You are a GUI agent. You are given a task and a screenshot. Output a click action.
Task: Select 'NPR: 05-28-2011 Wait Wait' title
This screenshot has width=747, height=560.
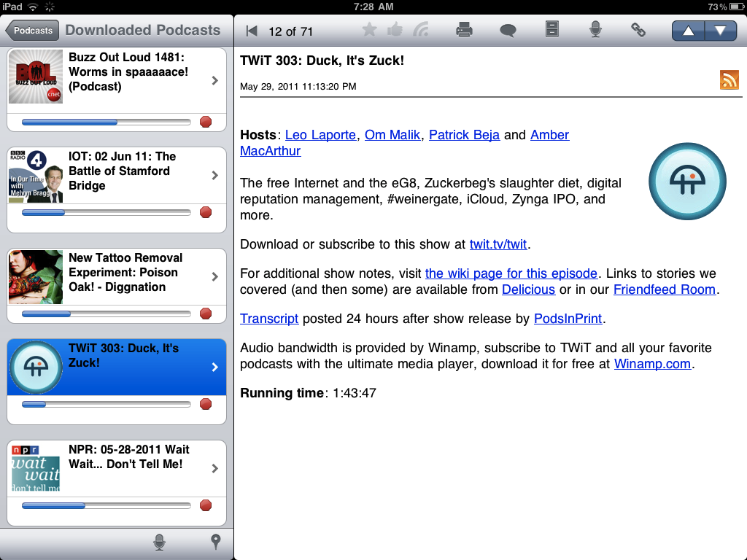pyautogui.click(x=128, y=456)
